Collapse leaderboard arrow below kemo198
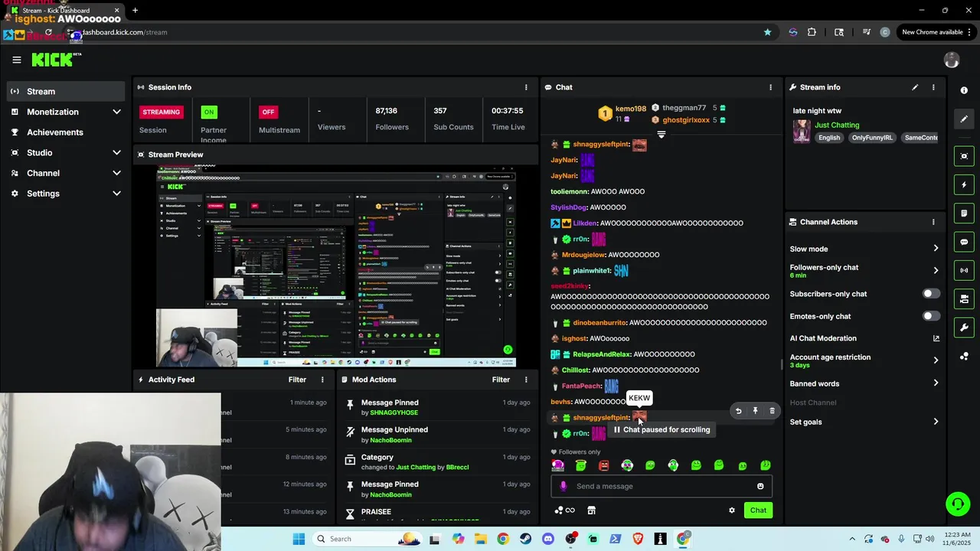This screenshot has height=551, width=980. (661, 135)
